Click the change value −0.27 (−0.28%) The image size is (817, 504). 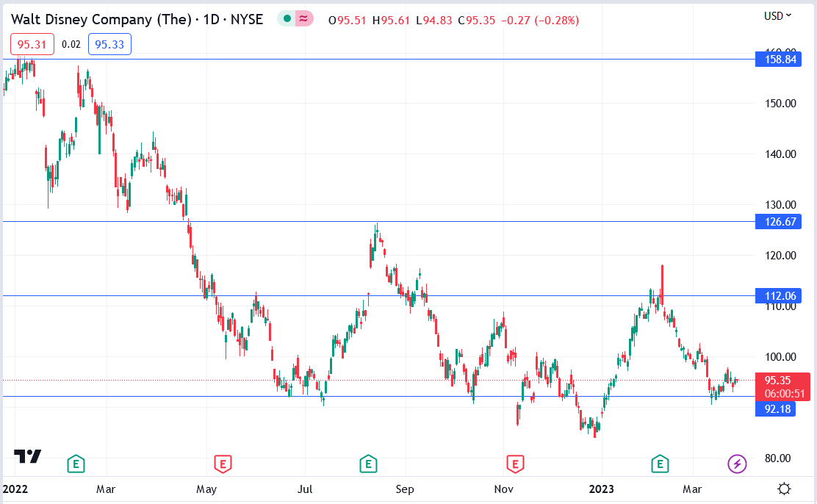(x=540, y=21)
